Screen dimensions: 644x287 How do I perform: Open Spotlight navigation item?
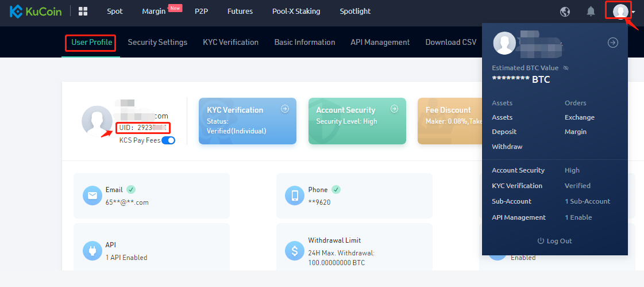[355, 12]
